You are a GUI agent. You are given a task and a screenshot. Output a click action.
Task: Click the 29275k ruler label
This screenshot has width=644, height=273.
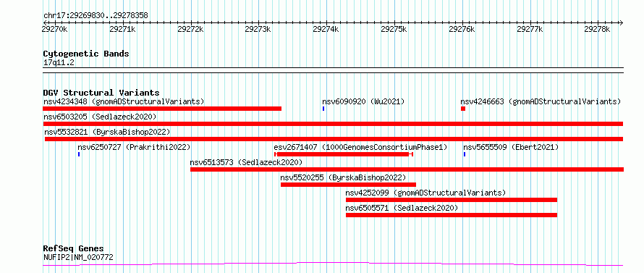pyautogui.click(x=394, y=29)
